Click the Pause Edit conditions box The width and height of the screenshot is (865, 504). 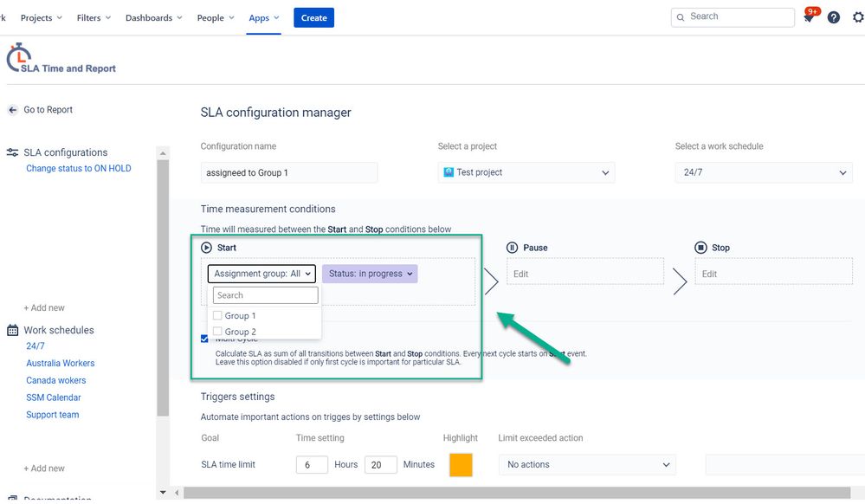click(x=585, y=274)
